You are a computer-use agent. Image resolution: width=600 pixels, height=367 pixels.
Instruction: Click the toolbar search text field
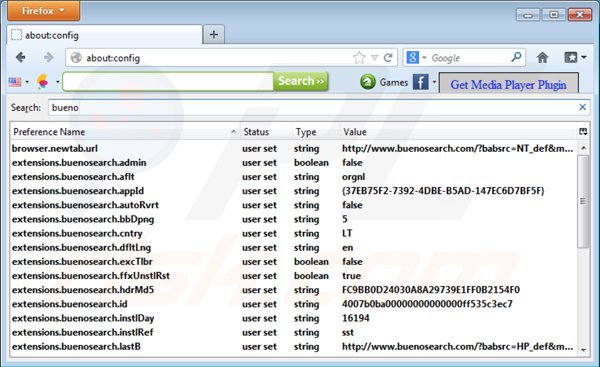point(168,82)
